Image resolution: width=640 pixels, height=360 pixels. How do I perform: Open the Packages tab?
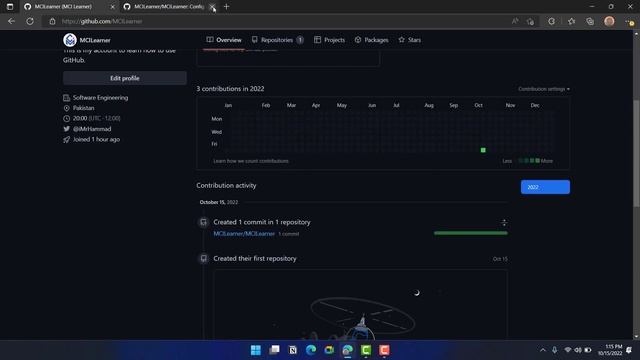371,40
